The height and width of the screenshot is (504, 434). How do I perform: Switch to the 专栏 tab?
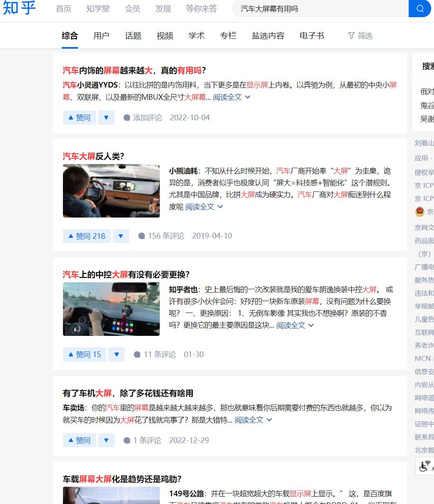click(228, 36)
